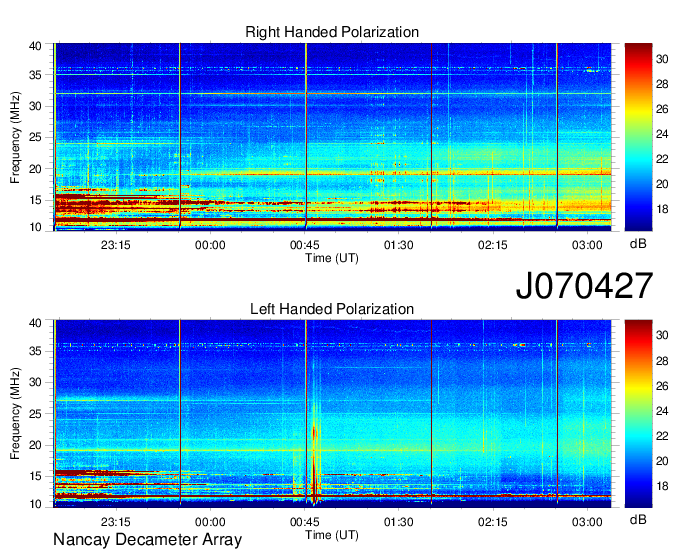Click the Right Handed spectrogram image
Image resolution: width=680 pixels, height=552 pixels.
(x=332, y=137)
